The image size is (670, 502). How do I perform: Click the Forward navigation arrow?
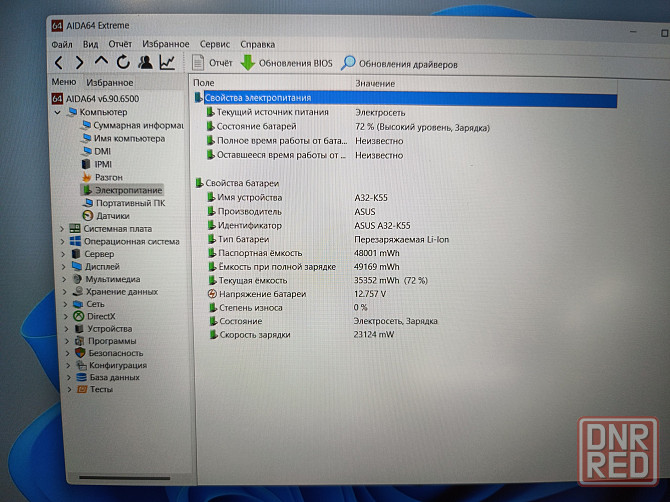click(x=79, y=63)
